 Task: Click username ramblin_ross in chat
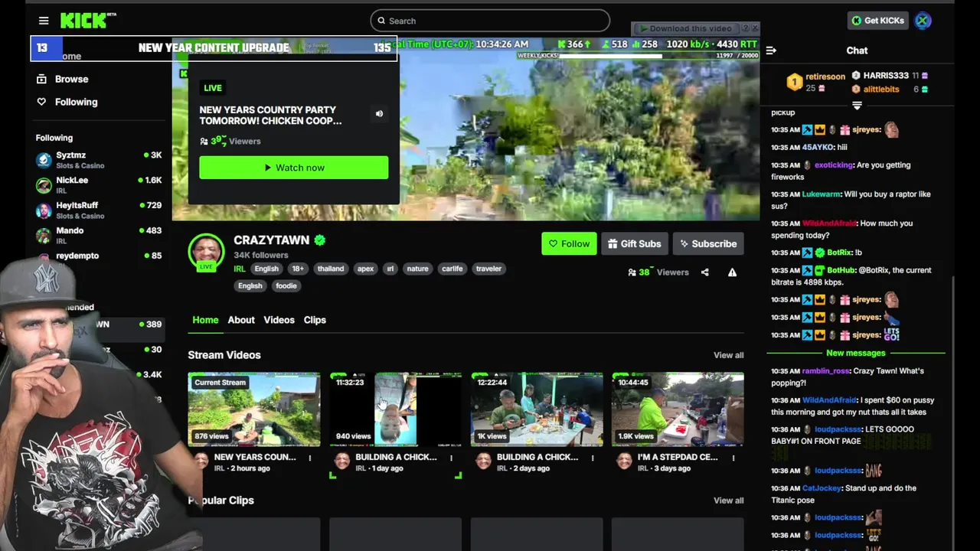point(826,371)
